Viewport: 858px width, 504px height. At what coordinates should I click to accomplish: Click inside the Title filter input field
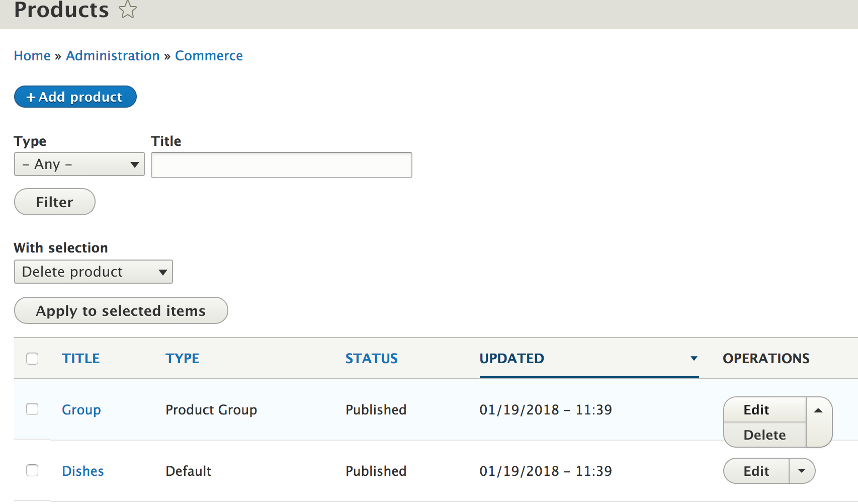[281, 165]
